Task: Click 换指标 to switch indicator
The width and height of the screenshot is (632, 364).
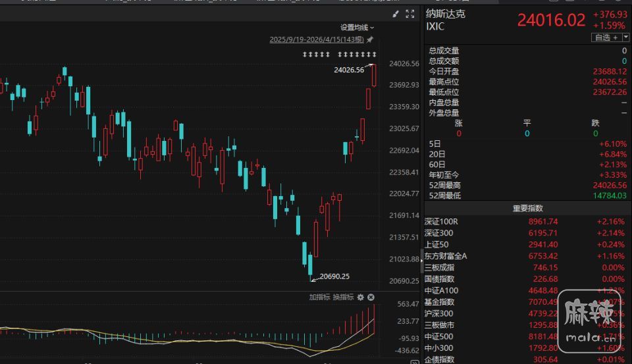Action: coord(343,298)
